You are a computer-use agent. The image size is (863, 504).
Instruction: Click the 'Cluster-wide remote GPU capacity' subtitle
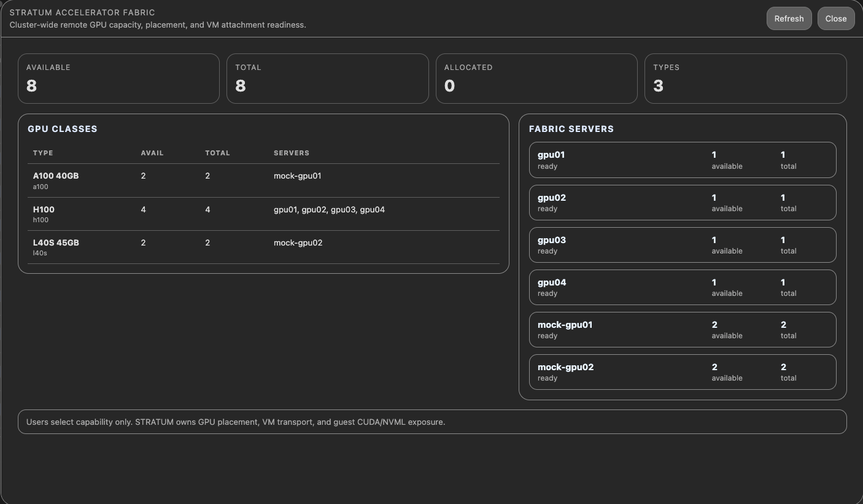click(x=158, y=25)
